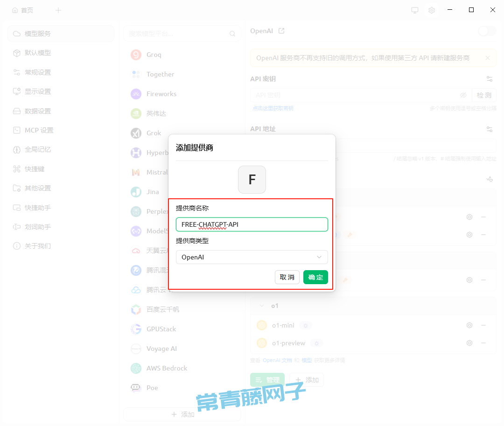
Task: Open the 模型 link in footer note
Action: click(307, 361)
